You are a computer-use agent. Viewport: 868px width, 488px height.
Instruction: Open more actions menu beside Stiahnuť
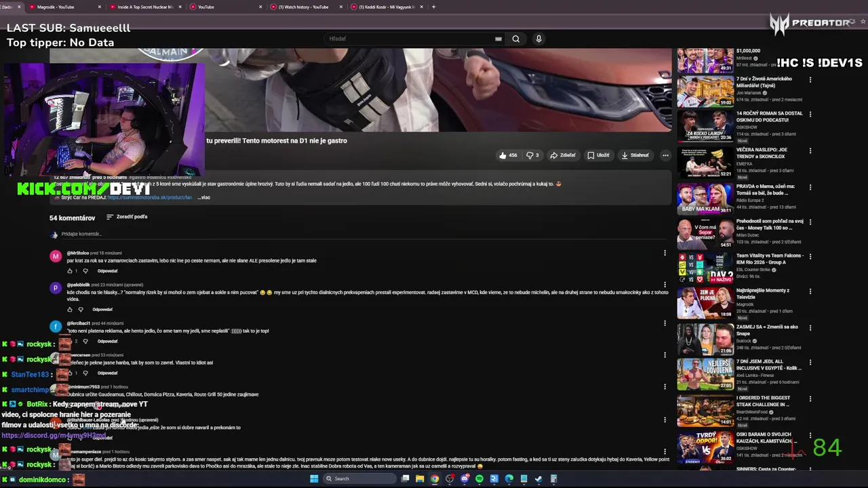[x=665, y=155]
